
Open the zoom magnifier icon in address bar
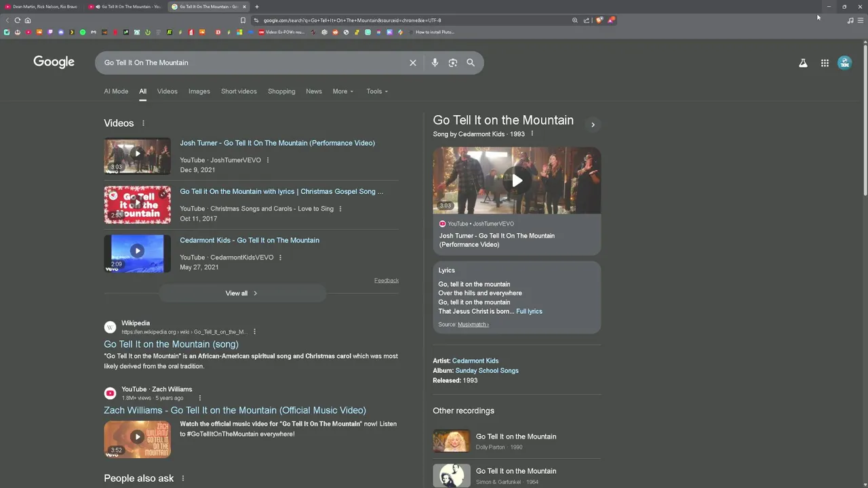[x=575, y=20]
